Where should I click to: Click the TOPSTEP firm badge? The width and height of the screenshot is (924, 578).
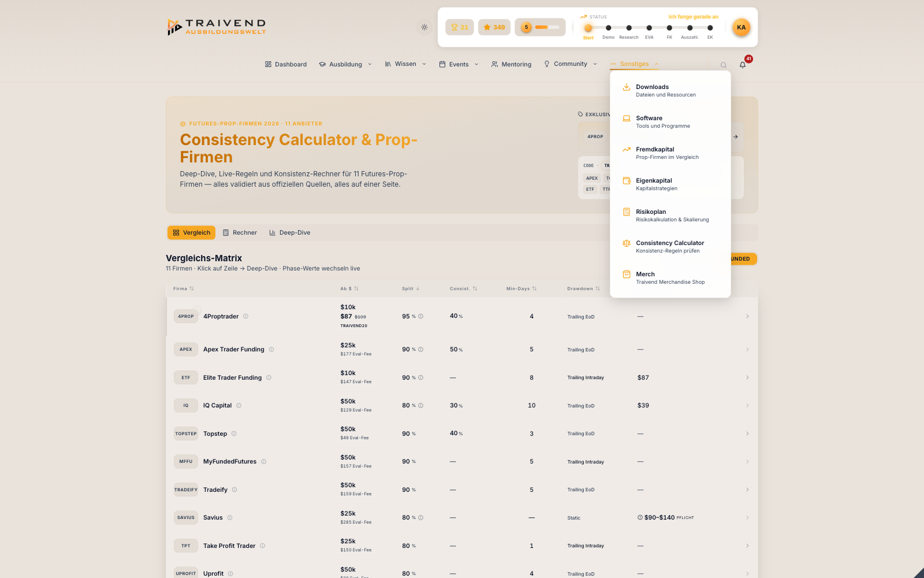(x=186, y=433)
